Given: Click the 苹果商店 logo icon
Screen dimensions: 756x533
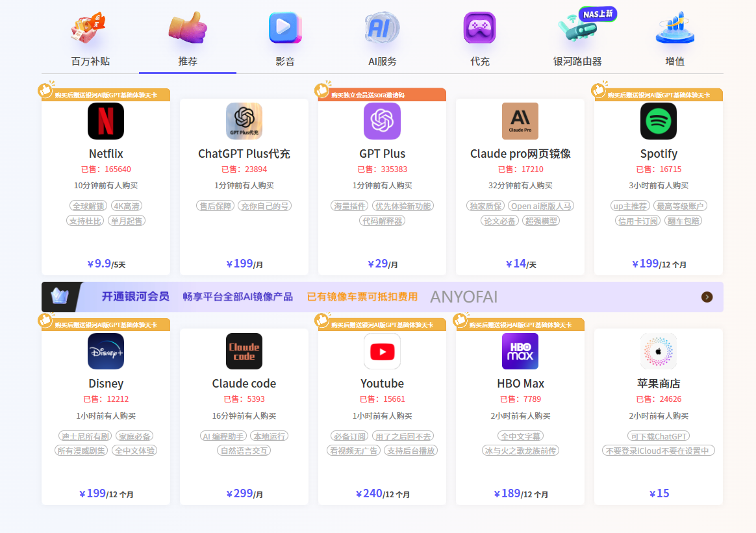Looking at the screenshot, I should [x=659, y=351].
